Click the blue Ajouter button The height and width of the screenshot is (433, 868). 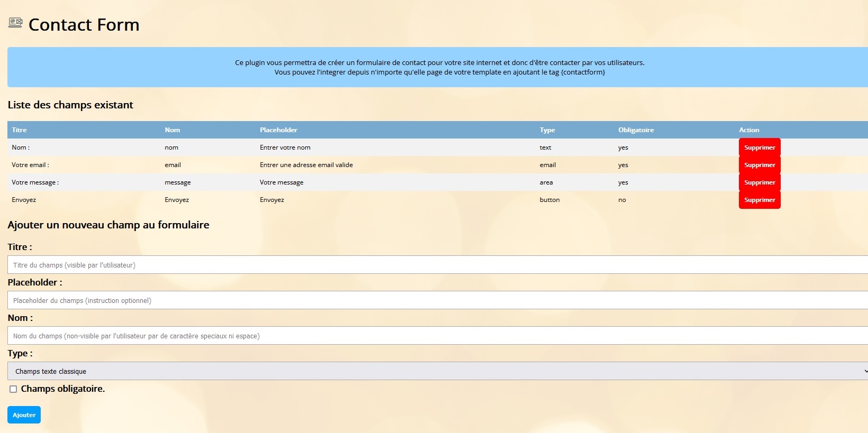24,415
